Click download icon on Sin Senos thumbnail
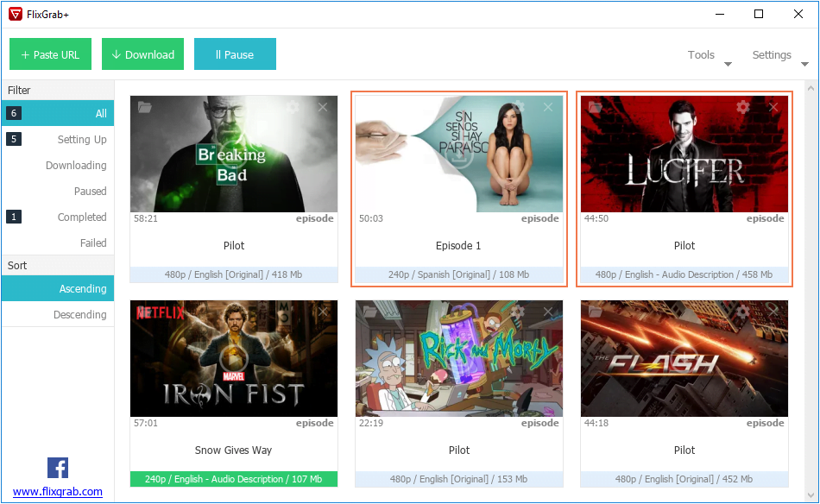This screenshot has height=504, width=820. (459, 154)
